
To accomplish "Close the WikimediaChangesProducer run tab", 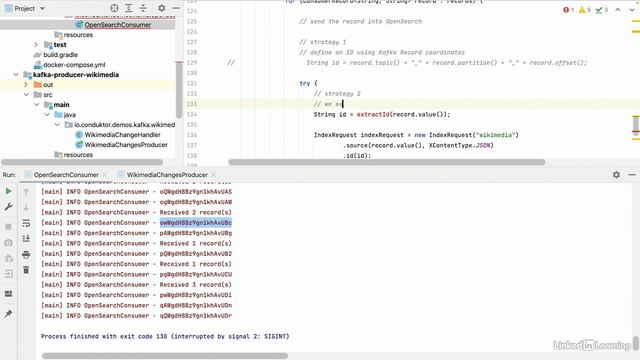I will (x=213, y=175).
